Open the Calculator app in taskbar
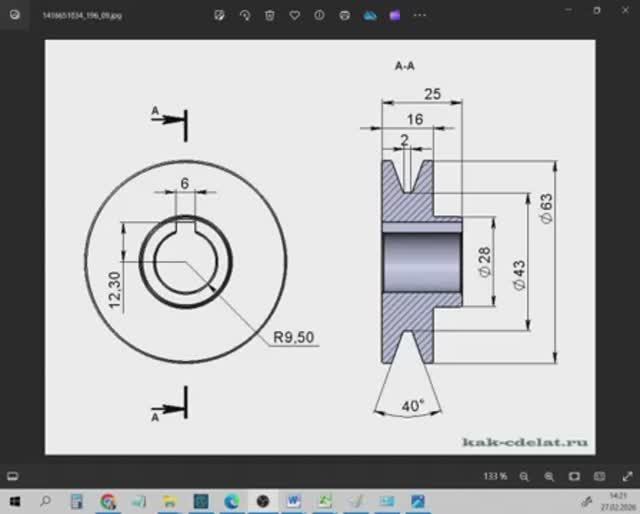 click(76, 502)
